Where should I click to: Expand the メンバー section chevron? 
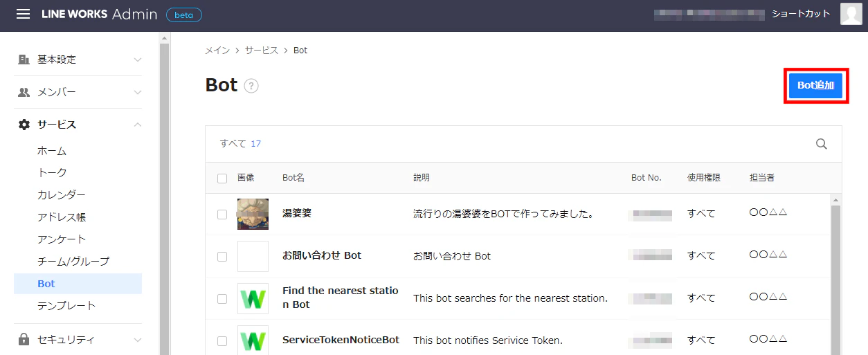click(x=138, y=92)
